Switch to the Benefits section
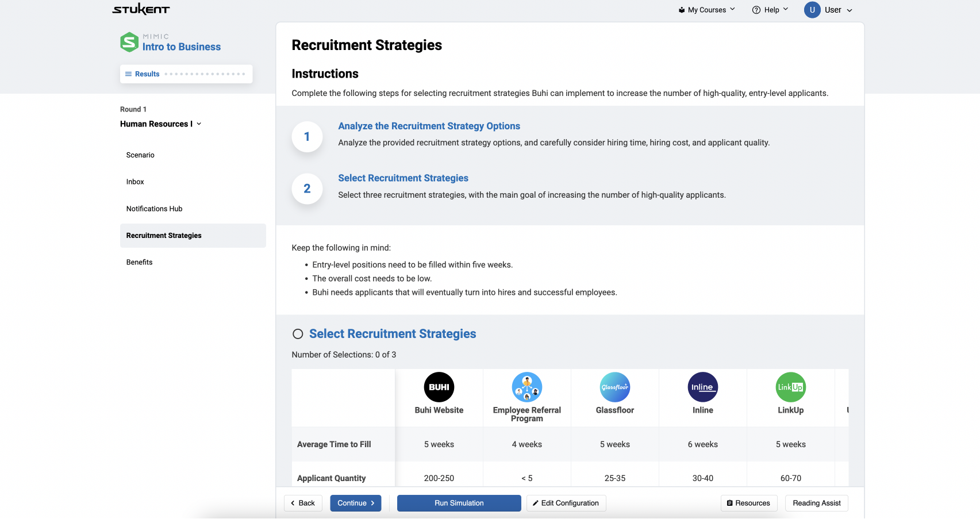 (139, 262)
